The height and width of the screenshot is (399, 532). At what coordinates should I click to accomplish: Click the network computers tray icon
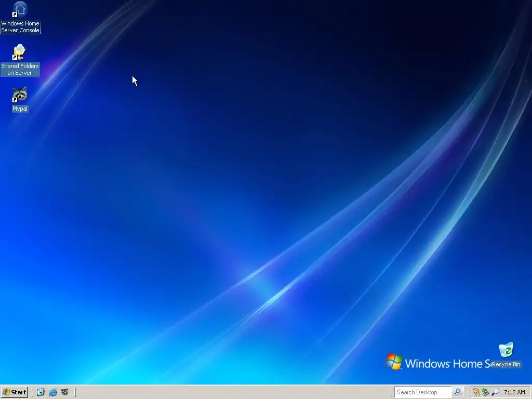[x=486, y=392]
